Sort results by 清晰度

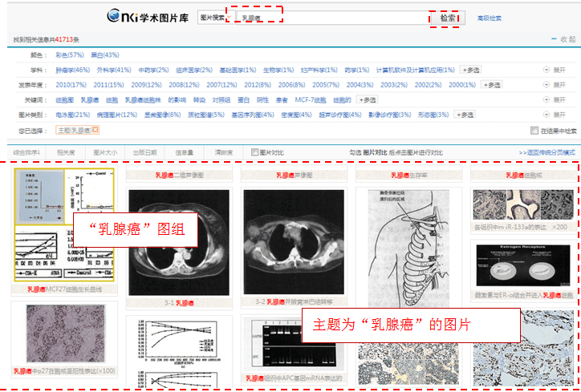click(x=224, y=152)
